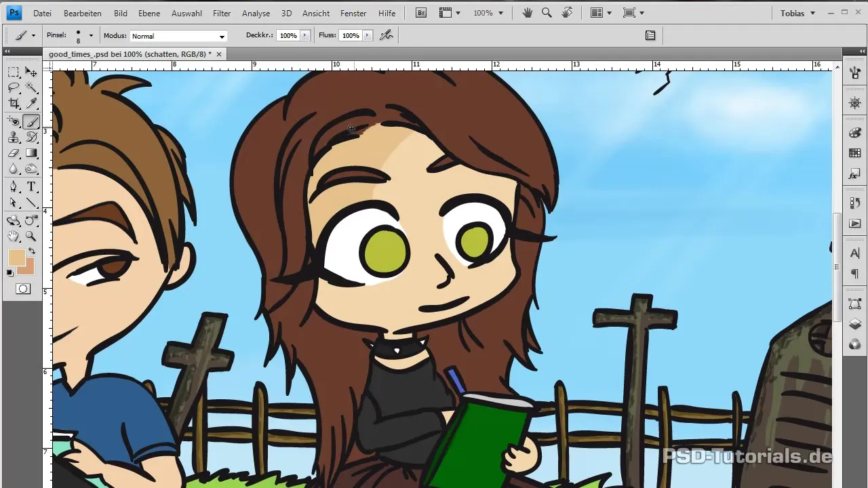The height and width of the screenshot is (488, 868).
Task: Toggle Quick Mask mode
Action: [23, 289]
